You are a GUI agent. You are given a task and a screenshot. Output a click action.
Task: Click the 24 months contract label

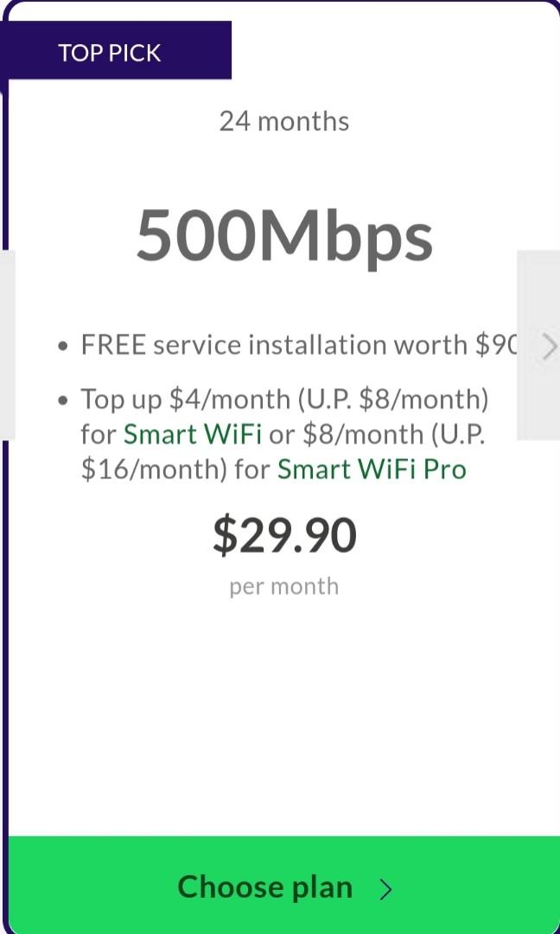pos(283,121)
